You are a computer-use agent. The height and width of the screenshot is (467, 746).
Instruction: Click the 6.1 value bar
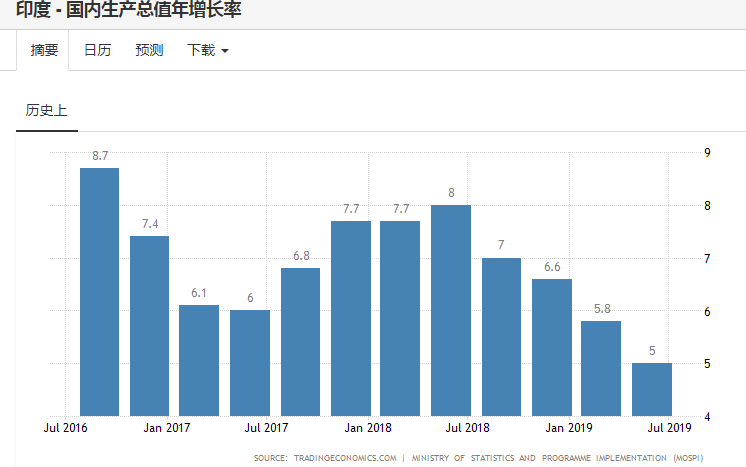click(199, 360)
